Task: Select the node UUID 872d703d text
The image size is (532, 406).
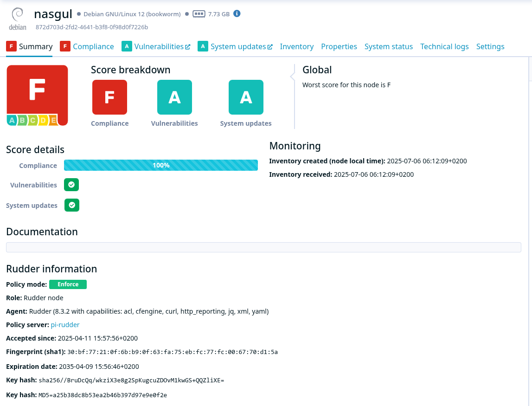Action: pos(92,27)
